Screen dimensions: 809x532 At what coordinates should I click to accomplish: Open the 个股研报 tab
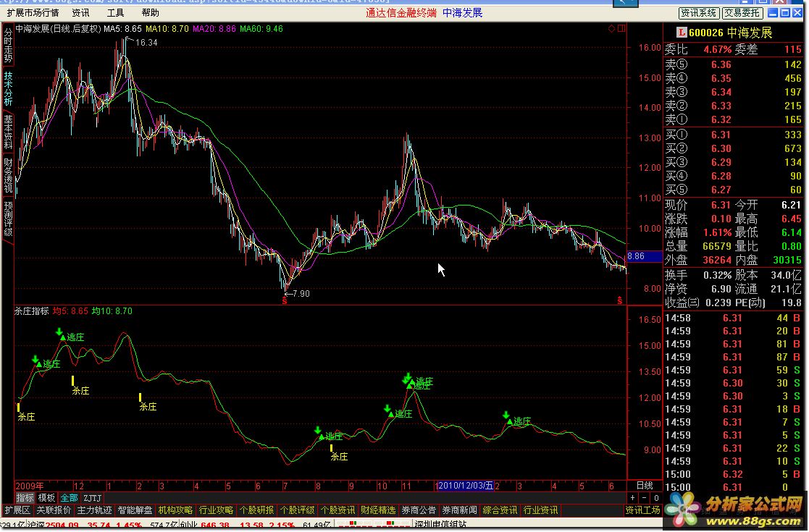pyautogui.click(x=256, y=510)
